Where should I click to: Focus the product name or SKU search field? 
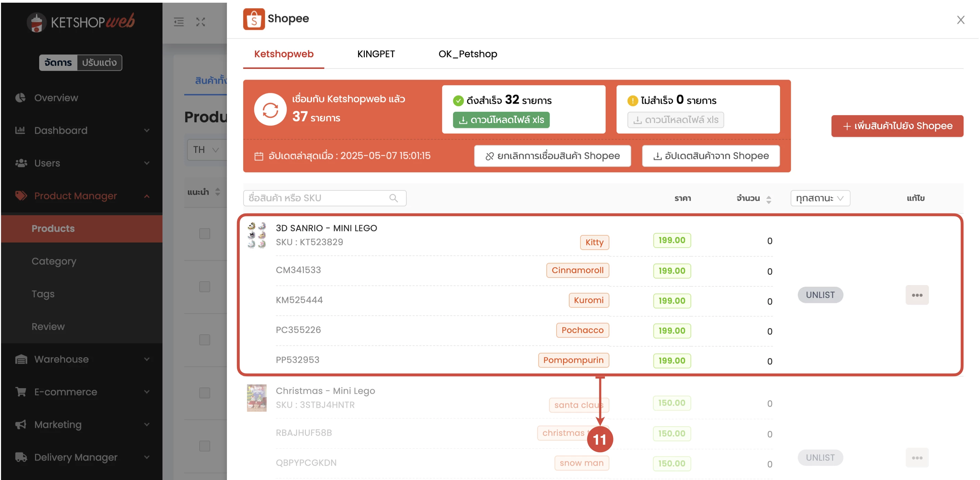324,198
